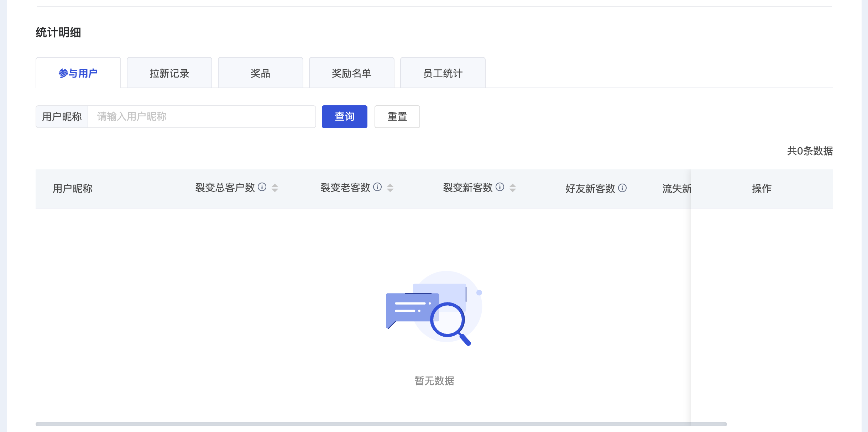Sort by 裂变总客户数 using sort arrows
The height and width of the screenshot is (432, 868).
coord(275,188)
